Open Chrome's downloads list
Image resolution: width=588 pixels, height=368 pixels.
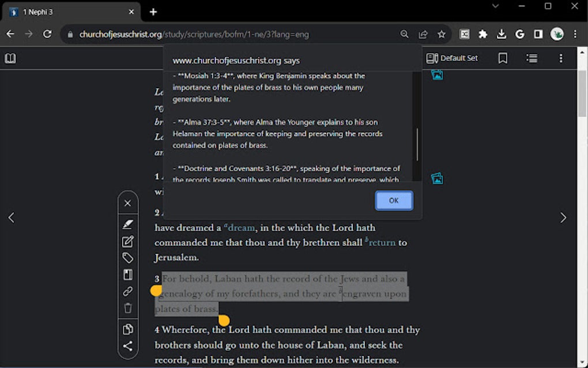pos(501,34)
